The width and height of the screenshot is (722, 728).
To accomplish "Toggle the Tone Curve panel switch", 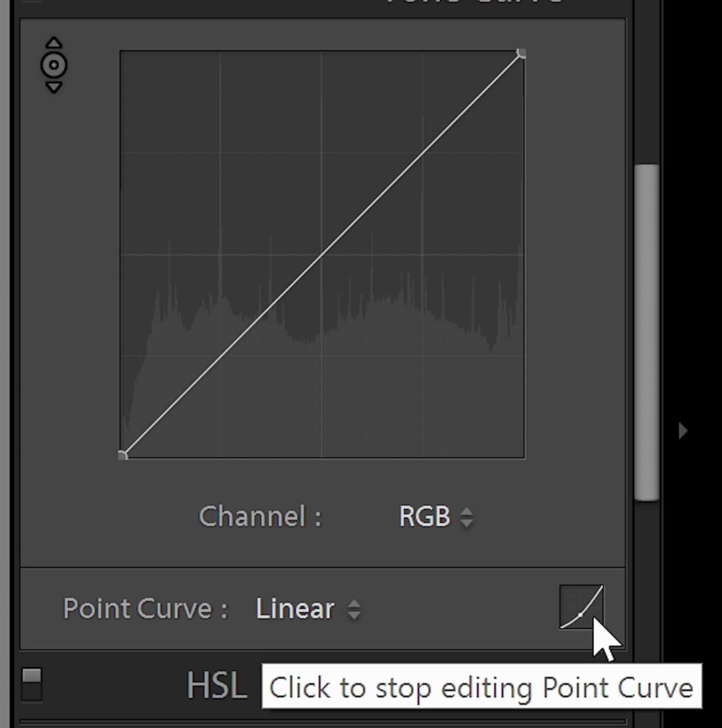I will point(32,3).
